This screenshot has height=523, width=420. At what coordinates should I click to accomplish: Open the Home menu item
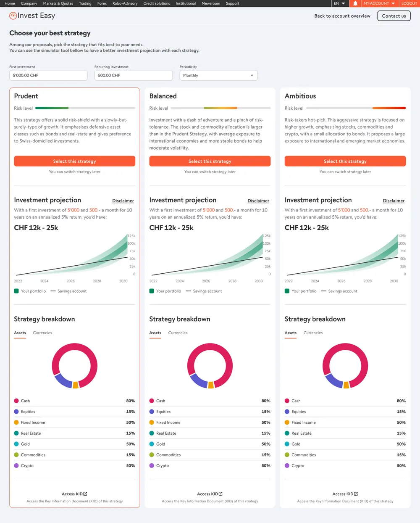10,3
